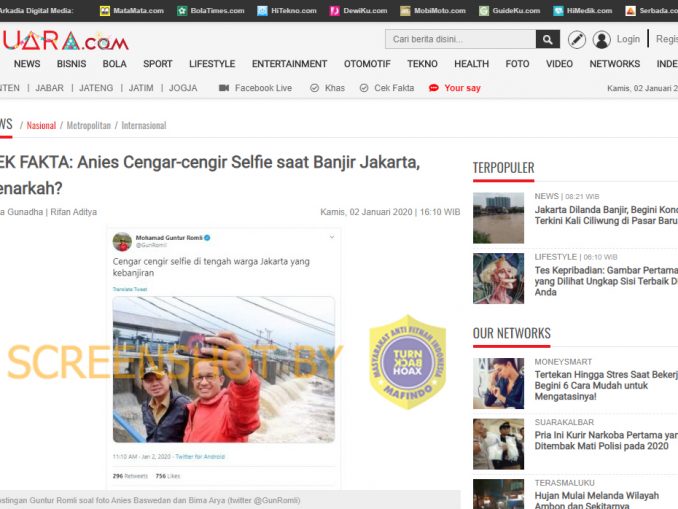The height and width of the screenshot is (509, 678).
Task: Click the Rifan Aditya author name
Action: tap(74, 212)
